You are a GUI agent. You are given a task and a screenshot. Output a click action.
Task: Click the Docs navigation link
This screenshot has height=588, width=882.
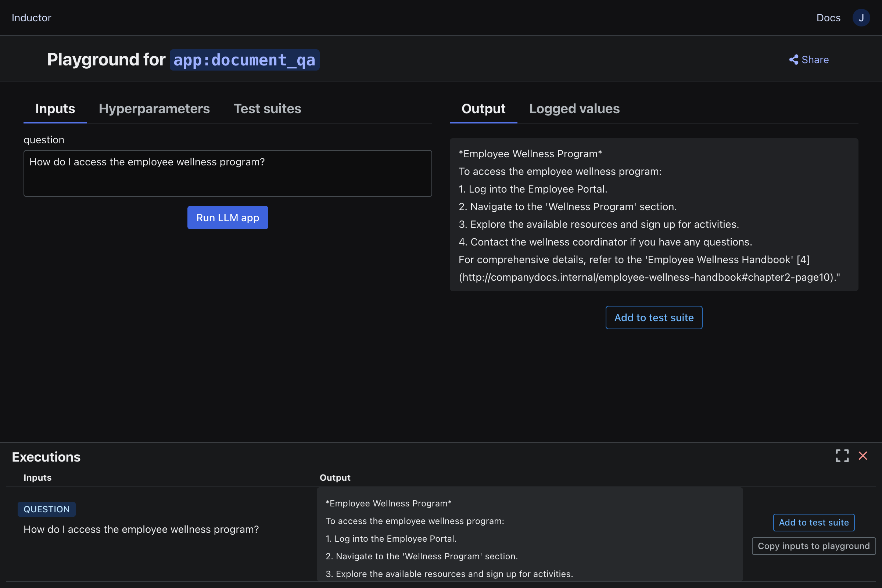828,18
